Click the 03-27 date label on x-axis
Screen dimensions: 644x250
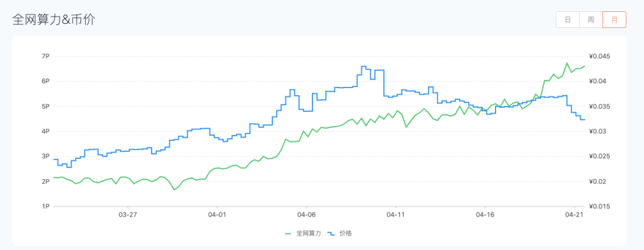(128, 215)
